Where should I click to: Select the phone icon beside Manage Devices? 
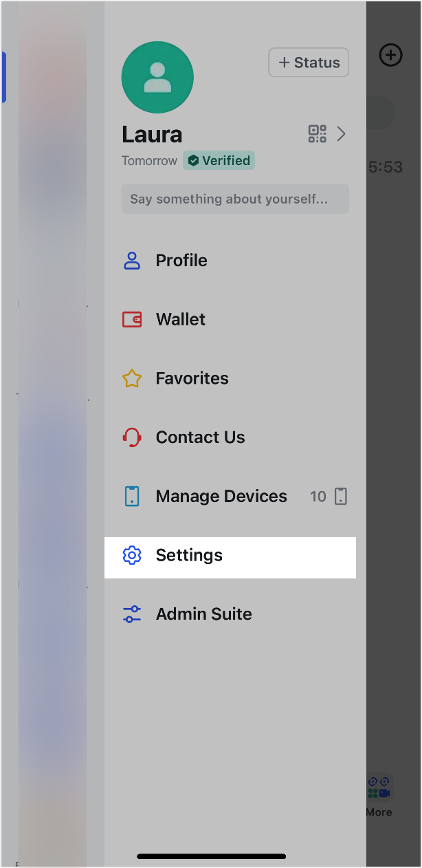132,496
